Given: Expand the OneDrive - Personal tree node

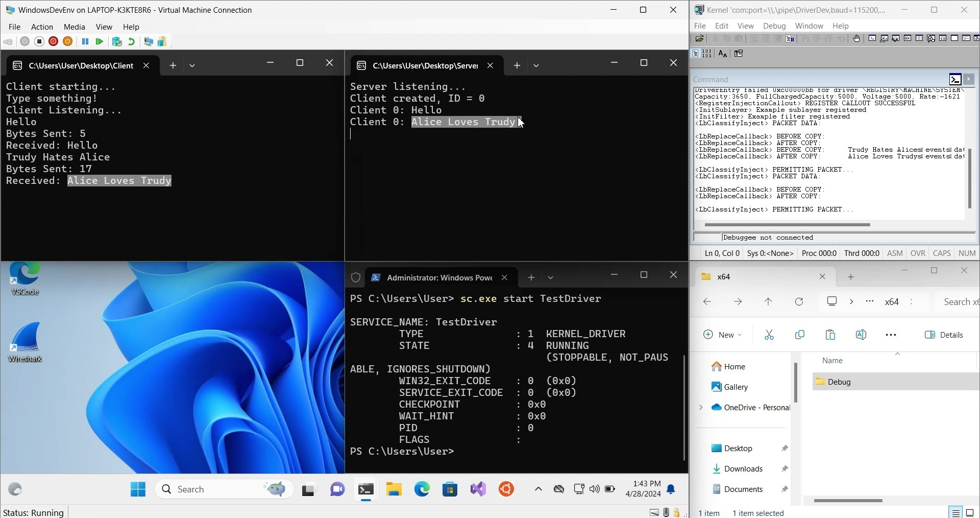Looking at the screenshot, I should click(701, 407).
